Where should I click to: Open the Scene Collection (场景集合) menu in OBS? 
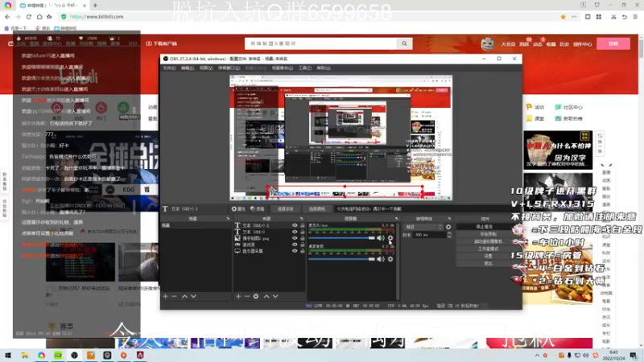tap(283, 68)
